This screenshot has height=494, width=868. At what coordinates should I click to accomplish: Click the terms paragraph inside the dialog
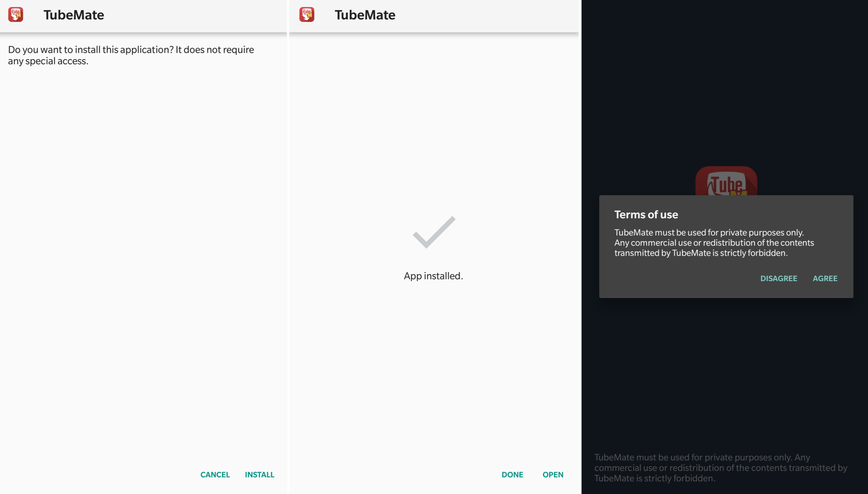click(x=714, y=242)
